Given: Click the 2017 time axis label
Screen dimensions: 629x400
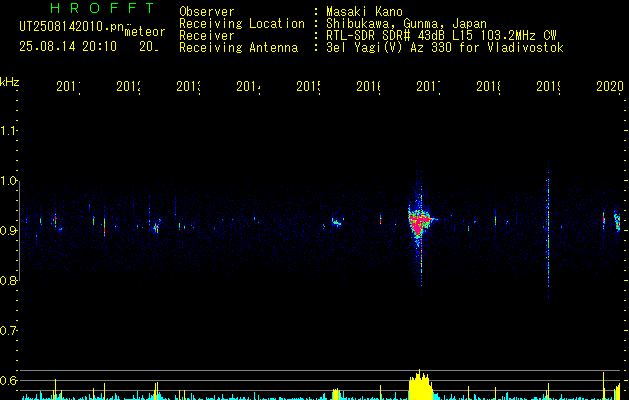Looking at the screenshot, I should (428, 86).
